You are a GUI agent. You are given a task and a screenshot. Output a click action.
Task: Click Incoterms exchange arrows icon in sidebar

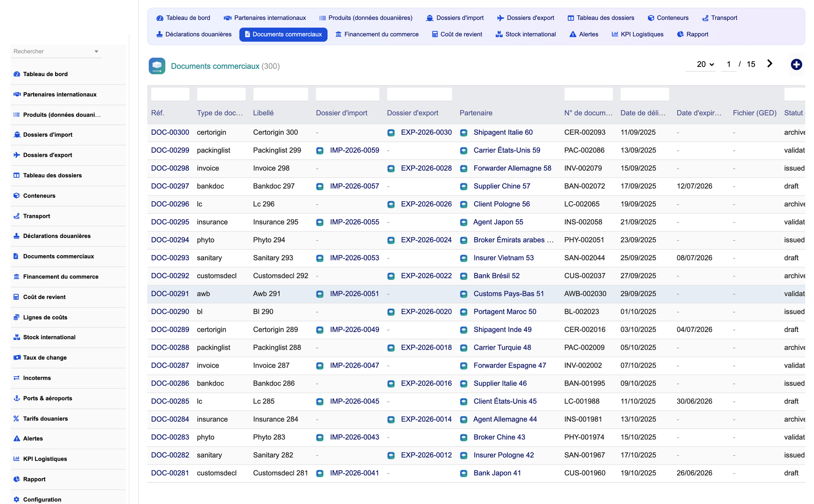tap(17, 378)
